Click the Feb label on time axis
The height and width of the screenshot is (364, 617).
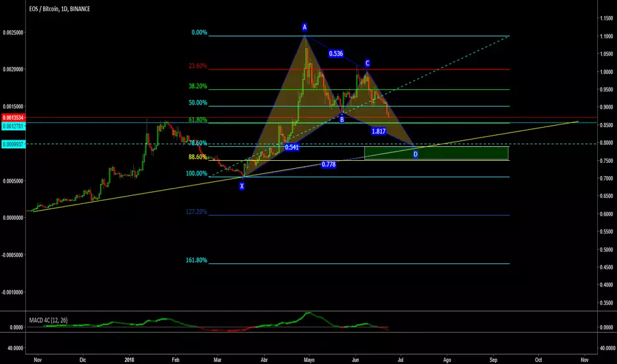point(175,359)
